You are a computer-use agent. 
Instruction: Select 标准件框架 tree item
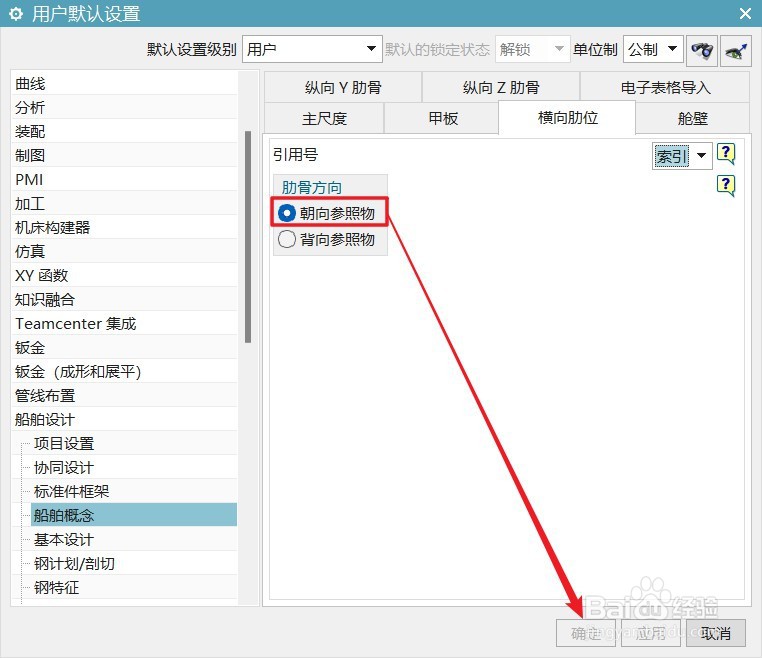pyautogui.click(x=134, y=491)
